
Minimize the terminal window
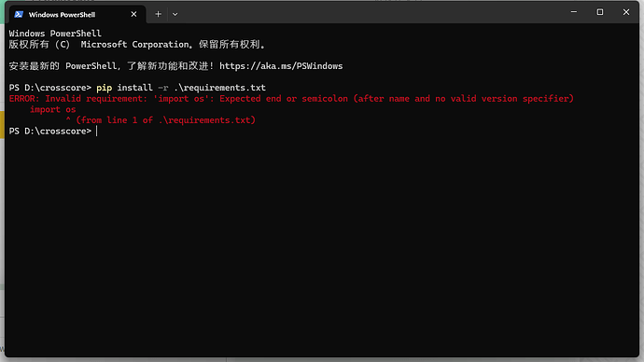(574, 12)
